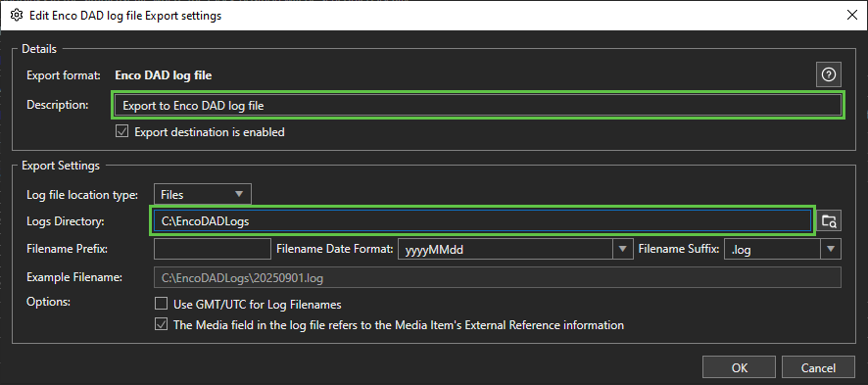Click the 'Enco DAD log file' format text
This screenshot has width=868, height=385.
[x=164, y=74]
